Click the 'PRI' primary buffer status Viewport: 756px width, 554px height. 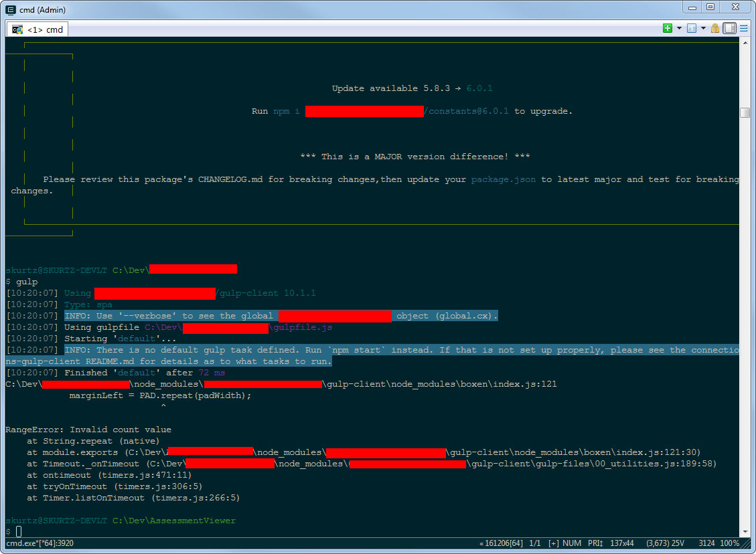point(595,543)
